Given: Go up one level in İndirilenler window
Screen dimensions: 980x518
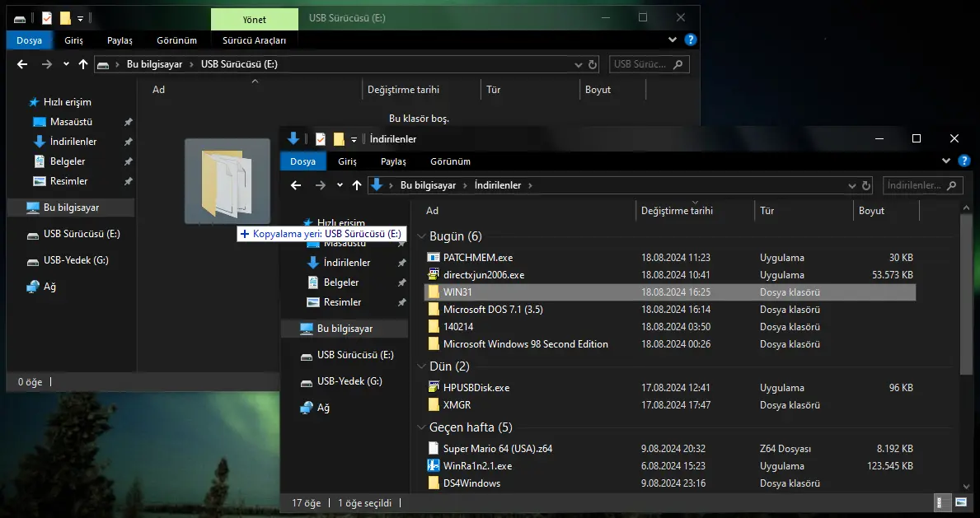Looking at the screenshot, I should 356,185.
